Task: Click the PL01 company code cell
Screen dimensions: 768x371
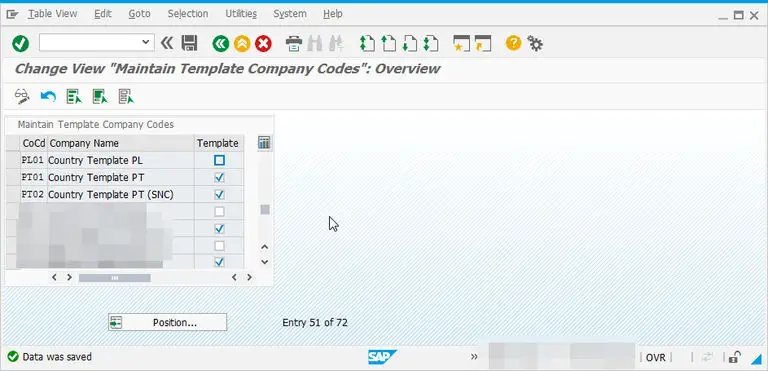Action: 34,160
